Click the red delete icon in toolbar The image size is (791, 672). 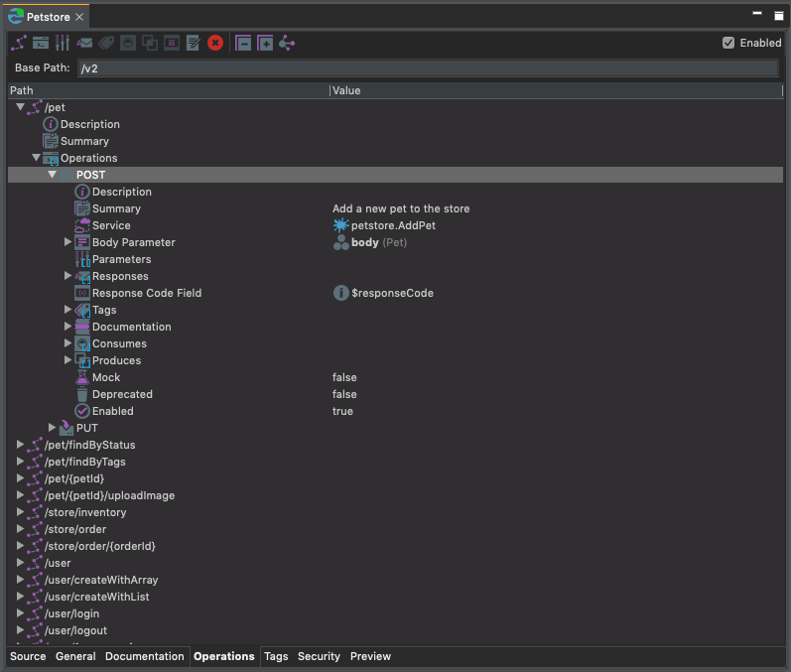point(215,43)
